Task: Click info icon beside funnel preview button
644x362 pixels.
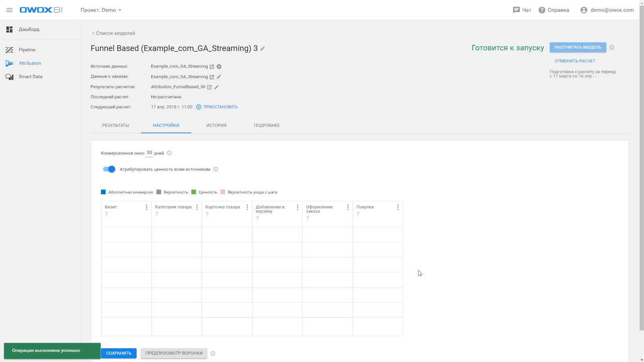Action: coord(213,354)
